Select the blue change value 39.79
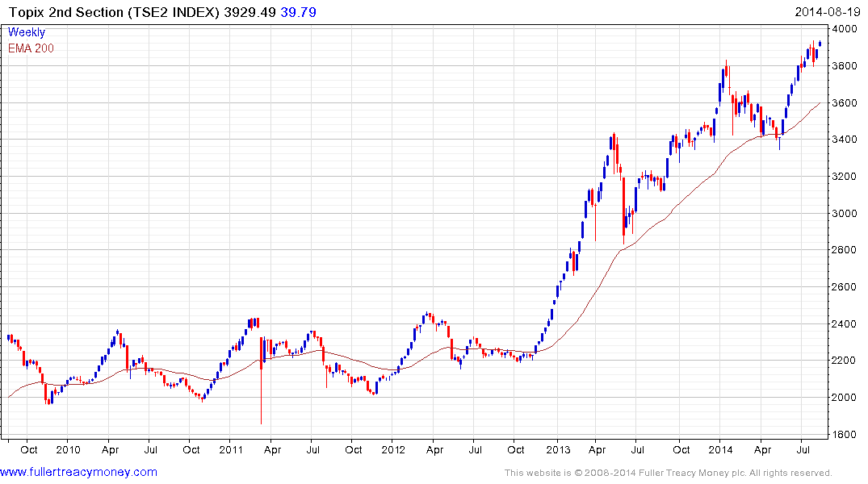 pos(299,12)
